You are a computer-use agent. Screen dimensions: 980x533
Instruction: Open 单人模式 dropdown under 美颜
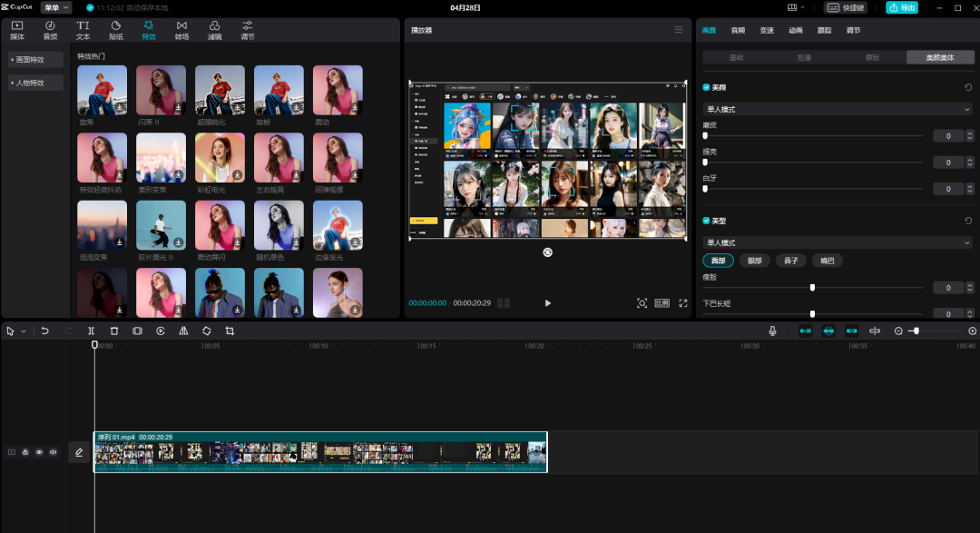pos(838,110)
